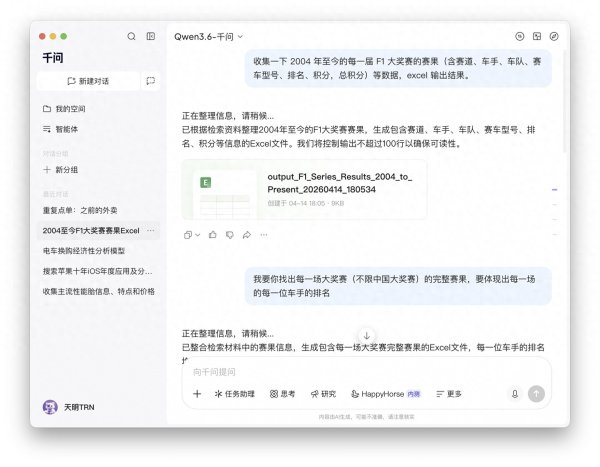The width and height of the screenshot is (600, 467).
Task: Click the scroll-to-bottom arrow button
Action: click(x=367, y=336)
